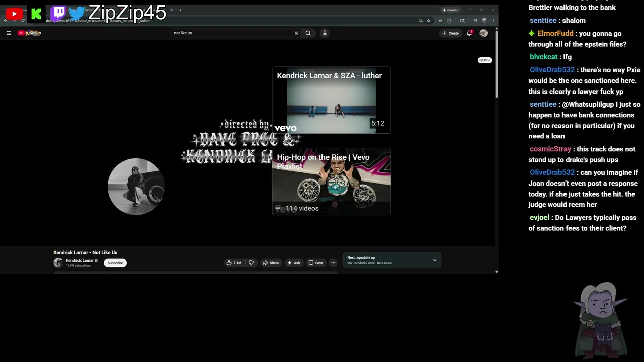Click the install app icon in address bar
644x362 pixels.
420,21
